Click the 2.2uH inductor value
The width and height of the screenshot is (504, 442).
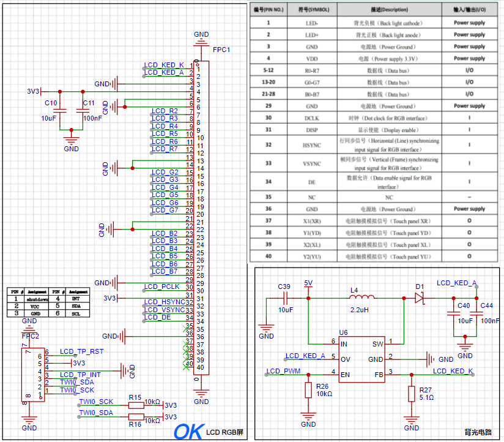(x=360, y=310)
